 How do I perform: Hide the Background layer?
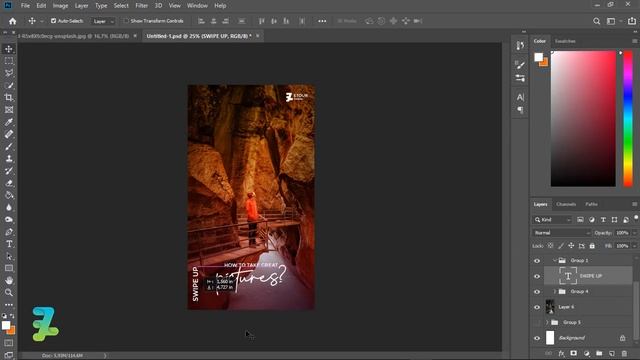click(537, 338)
